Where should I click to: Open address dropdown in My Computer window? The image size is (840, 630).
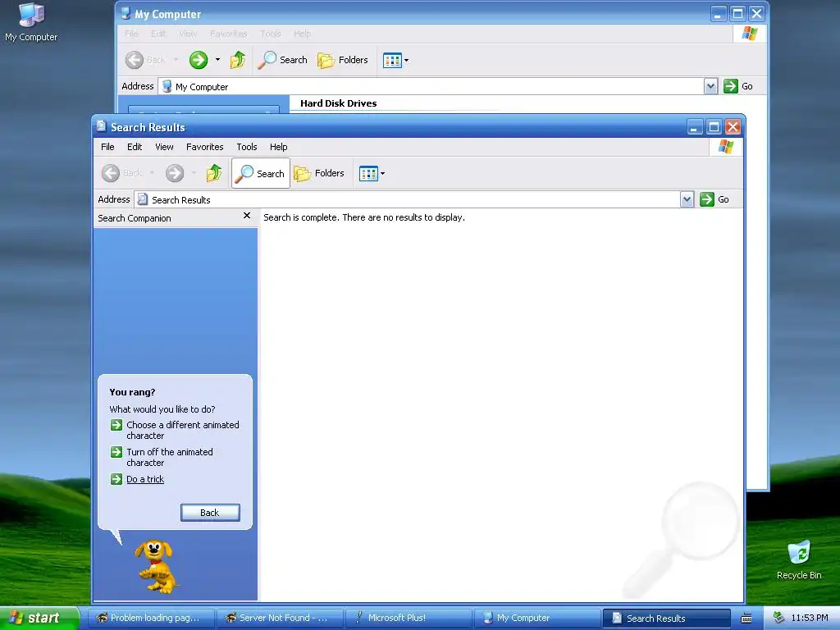click(710, 85)
